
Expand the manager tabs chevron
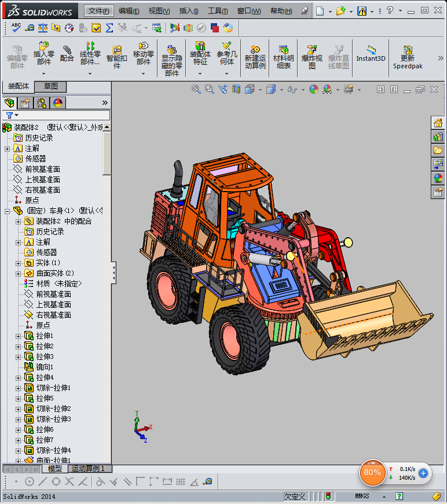point(105,103)
